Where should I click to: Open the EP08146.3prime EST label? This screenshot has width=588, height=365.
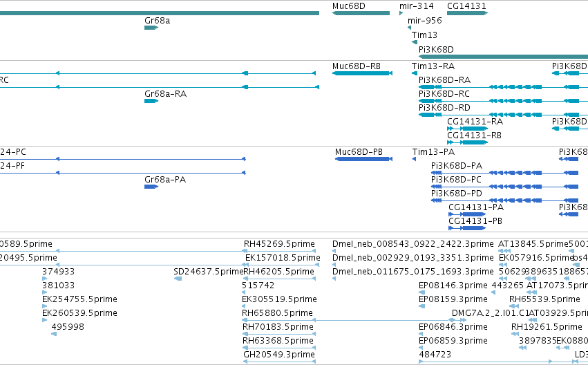click(453, 286)
